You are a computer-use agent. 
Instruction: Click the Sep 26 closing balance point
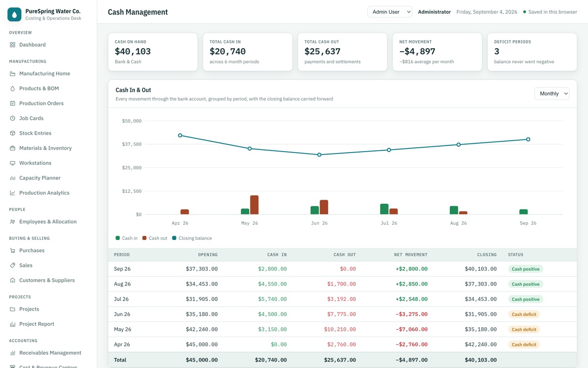[x=528, y=139]
